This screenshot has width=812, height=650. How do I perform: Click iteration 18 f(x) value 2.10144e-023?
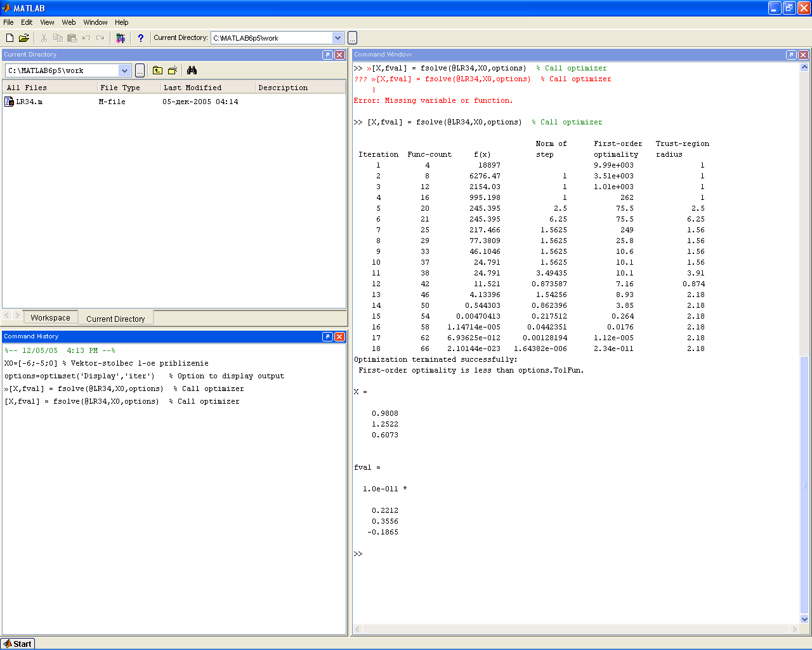(x=474, y=348)
